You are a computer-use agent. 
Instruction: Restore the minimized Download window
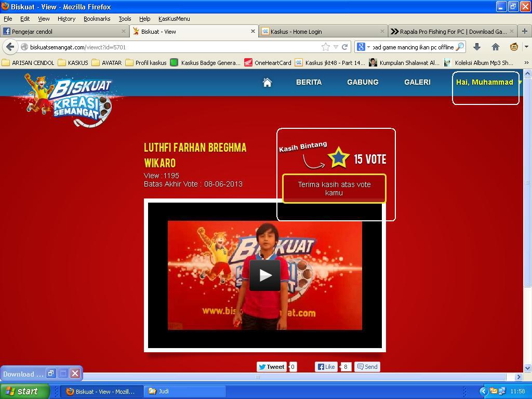(x=51, y=374)
